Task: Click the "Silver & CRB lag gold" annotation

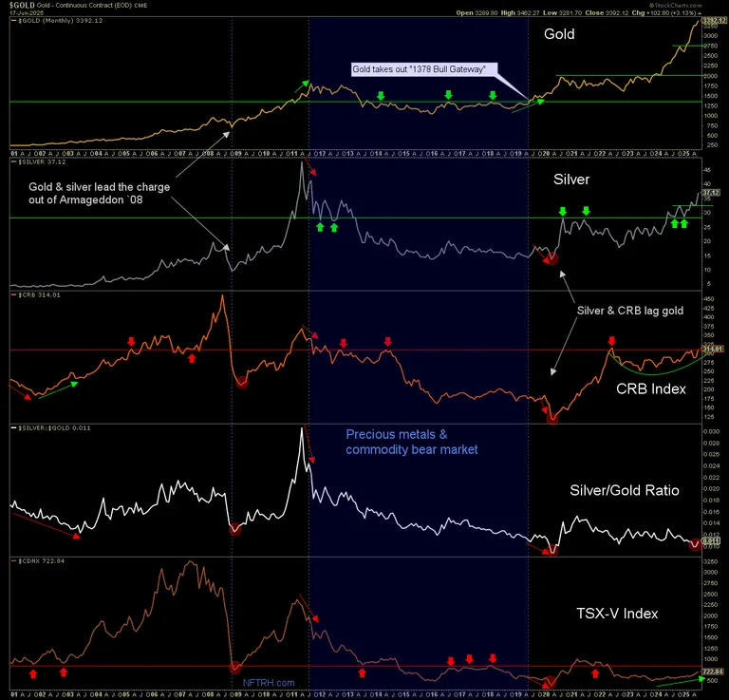Action: (625, 309)
